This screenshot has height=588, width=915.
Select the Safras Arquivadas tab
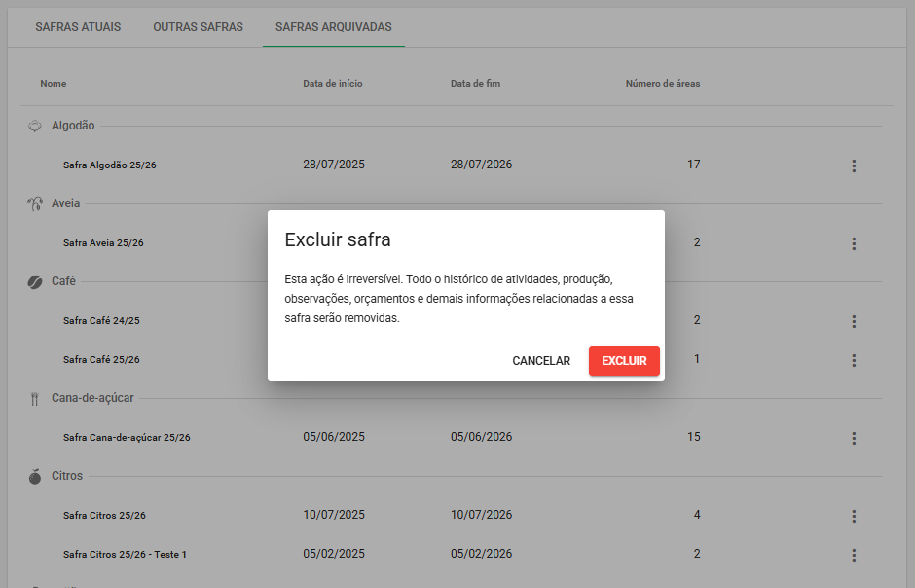click(x=333, y=27)
